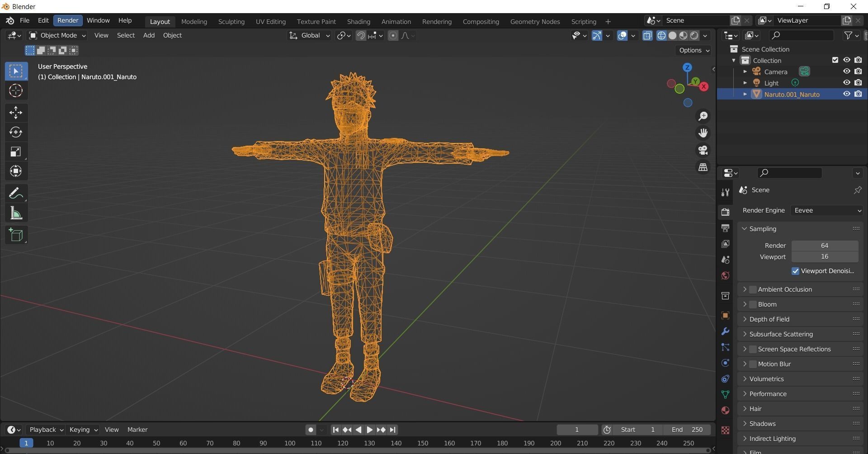Click the Pan view hand icon
The height and width of the screenshot is (454, 868).
[703, 133]
